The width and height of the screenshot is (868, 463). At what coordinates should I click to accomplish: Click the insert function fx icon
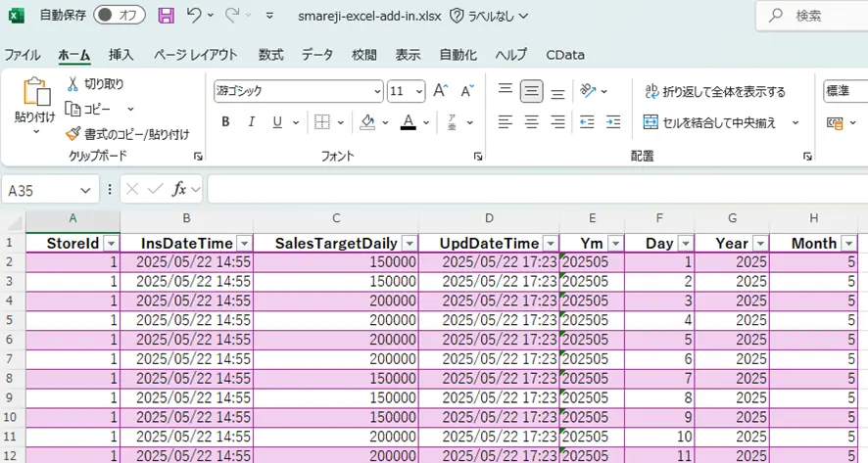(x=179, y=189)
